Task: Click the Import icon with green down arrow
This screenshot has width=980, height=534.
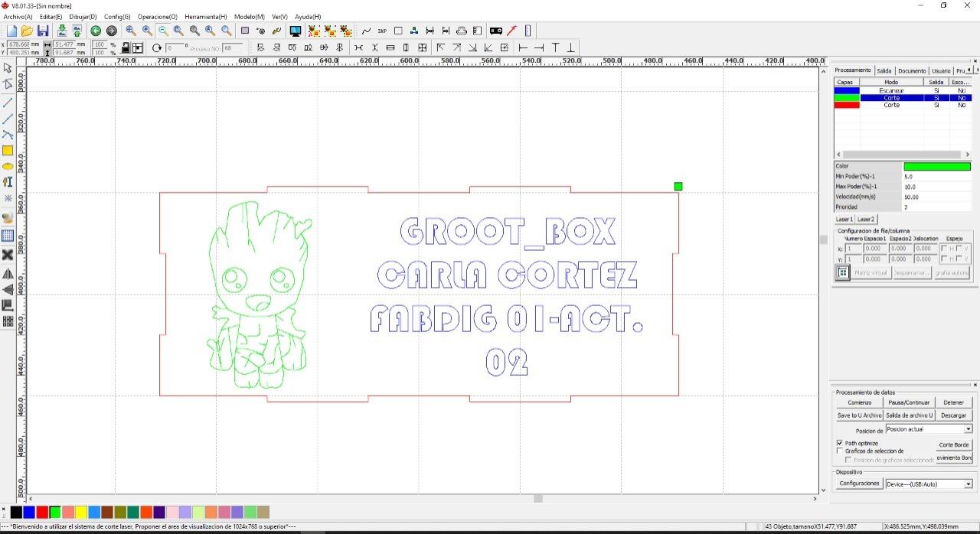Action: coord(62,31)
